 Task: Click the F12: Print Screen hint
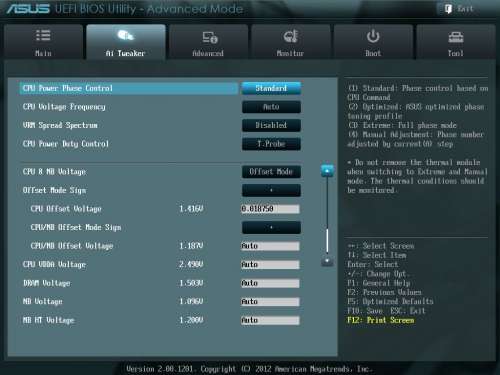381,320
